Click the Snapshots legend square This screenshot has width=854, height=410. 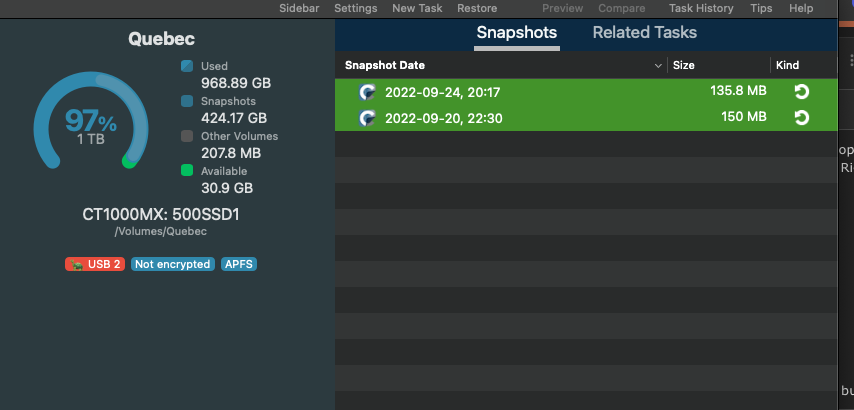[x=187, y=101]
